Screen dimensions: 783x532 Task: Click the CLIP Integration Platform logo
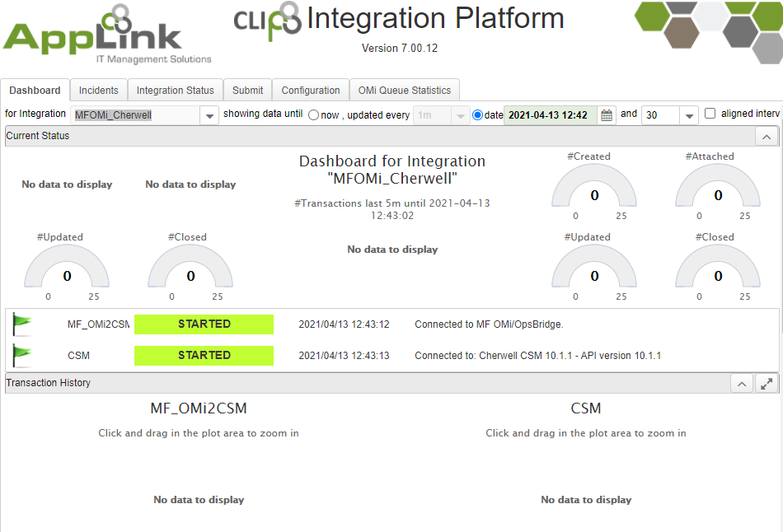coord(398,20)
